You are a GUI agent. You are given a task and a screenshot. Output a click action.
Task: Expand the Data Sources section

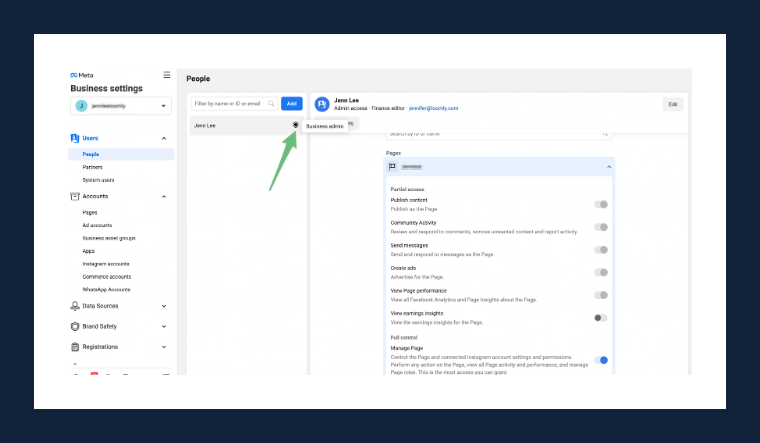pos(164,306)
